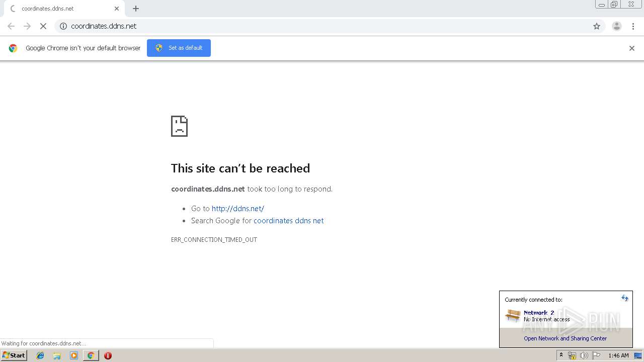Show hidden system tray icons
Image resolution: width=644 pixels, height=362 pixels.
(x=561, y=355)
